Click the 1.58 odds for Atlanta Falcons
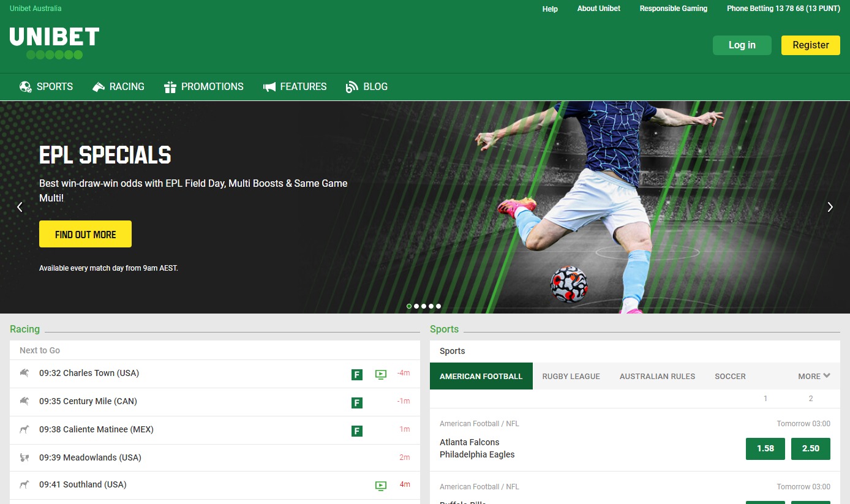The image size is (850, 504). click(765, 448)
